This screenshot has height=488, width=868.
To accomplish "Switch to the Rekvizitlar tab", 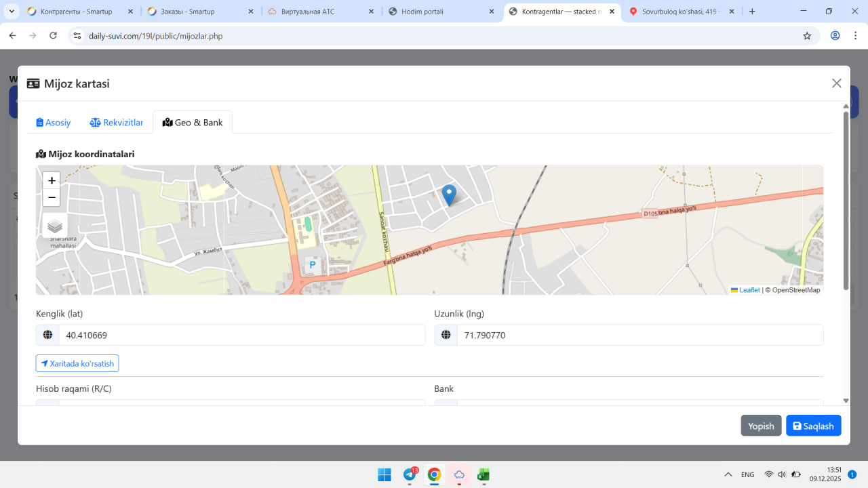I will coord(117,123).
